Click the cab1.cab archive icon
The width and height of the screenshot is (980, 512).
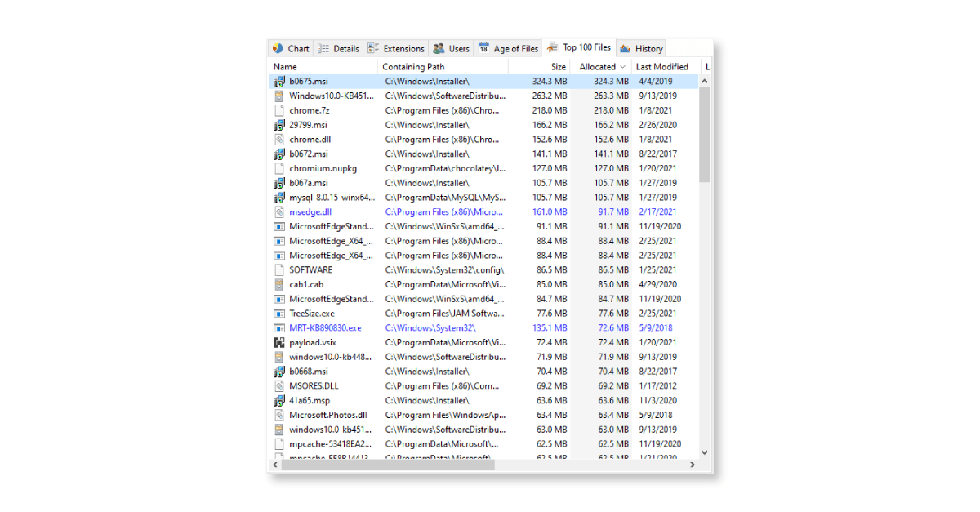pos(279,285)
